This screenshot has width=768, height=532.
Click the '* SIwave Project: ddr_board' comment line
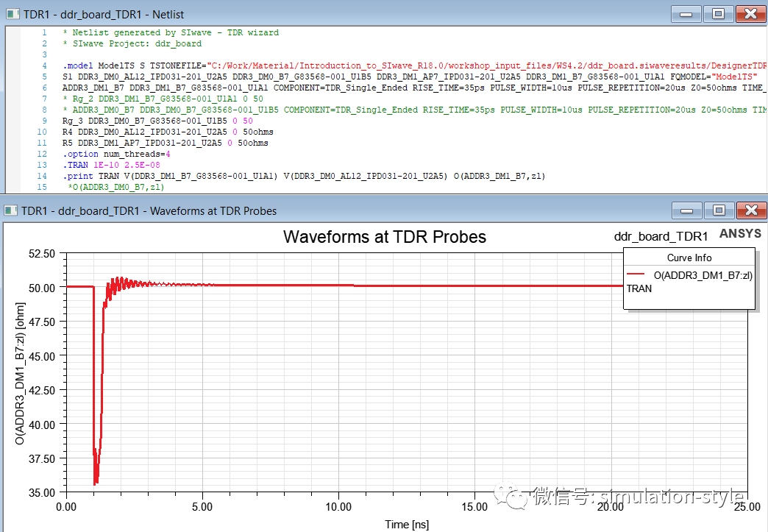(132, 43)
